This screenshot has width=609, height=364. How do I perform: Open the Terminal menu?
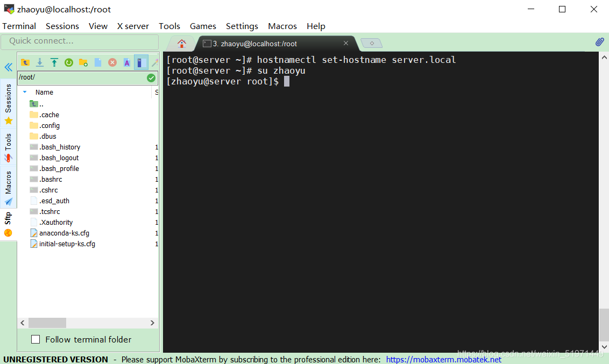click(19, 26)
